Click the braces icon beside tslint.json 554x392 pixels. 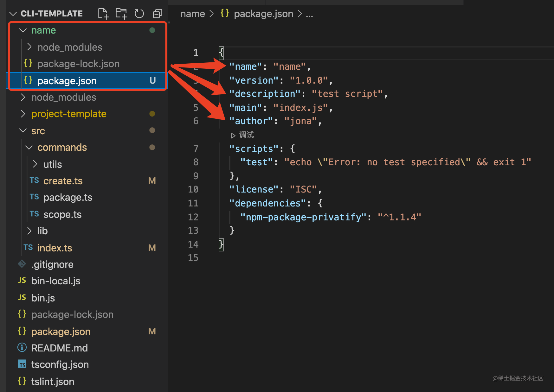click(x=22, y=381)
